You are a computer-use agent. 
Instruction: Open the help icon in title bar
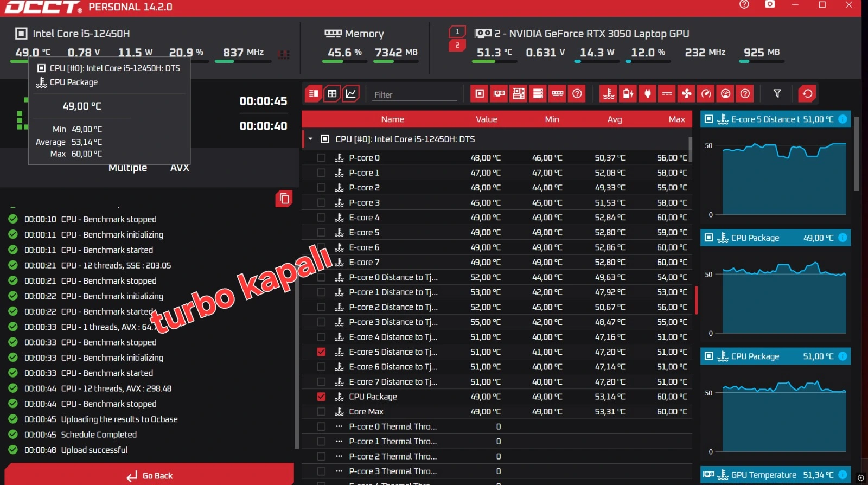(744, 4)
